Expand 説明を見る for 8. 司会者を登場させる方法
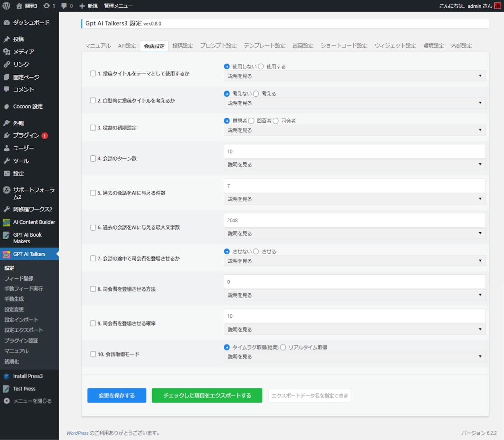This screenshot has width=504, height=440. 354,295
